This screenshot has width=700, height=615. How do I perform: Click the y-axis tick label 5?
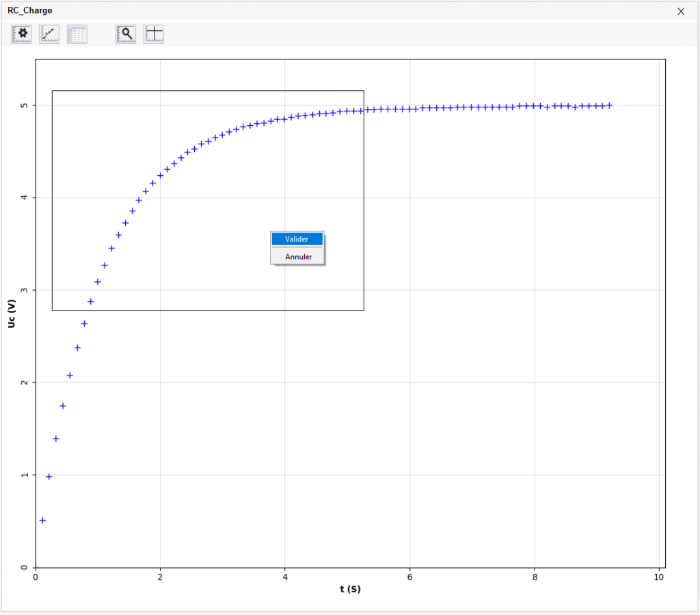(24, 105)
